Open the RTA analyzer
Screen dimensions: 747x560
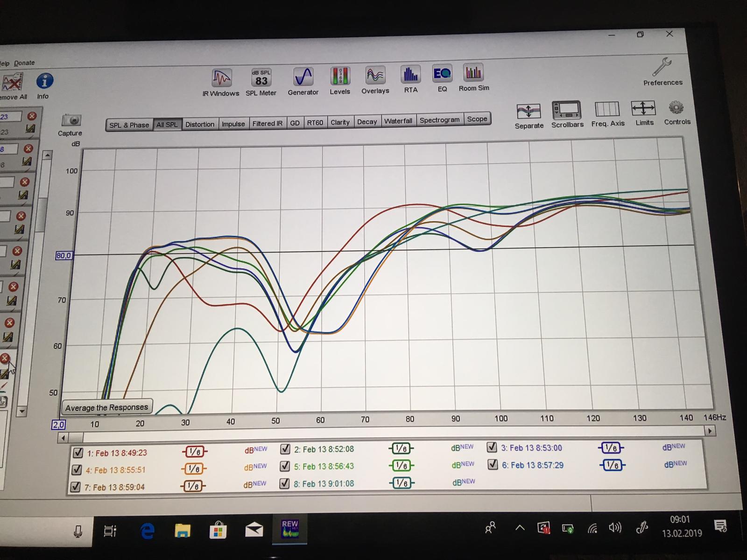point(410,75)
